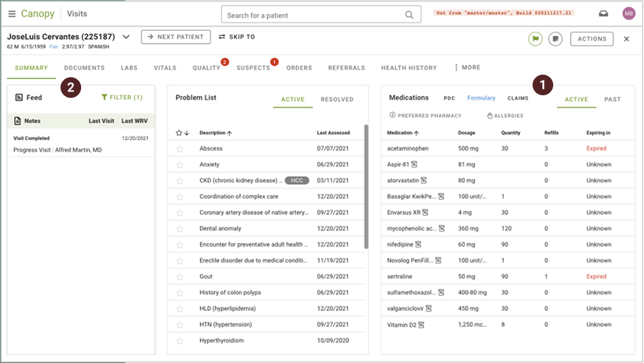This screenshot has width=644, height=363.
Task: Star the Anxiety problem row
Action: tap(180, 165)
